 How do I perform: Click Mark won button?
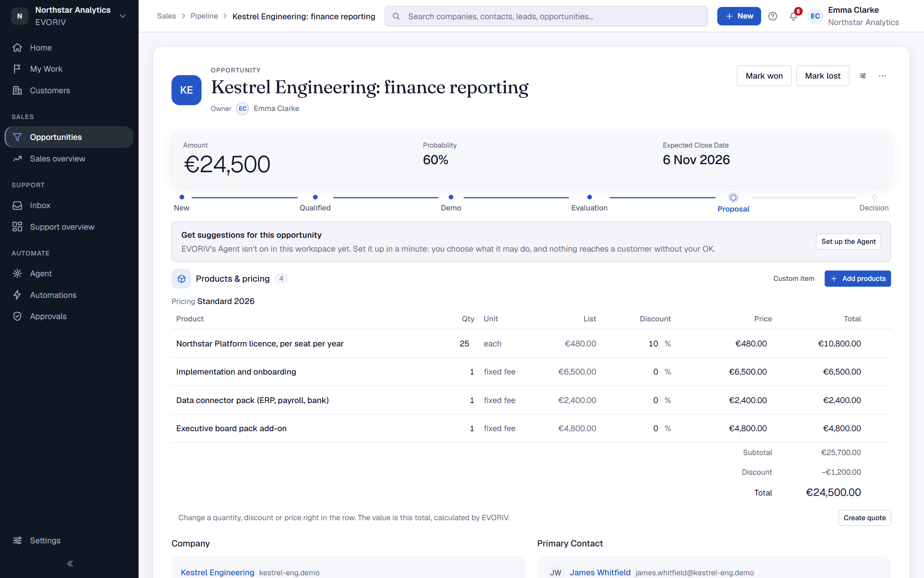(x=764, y=76)
